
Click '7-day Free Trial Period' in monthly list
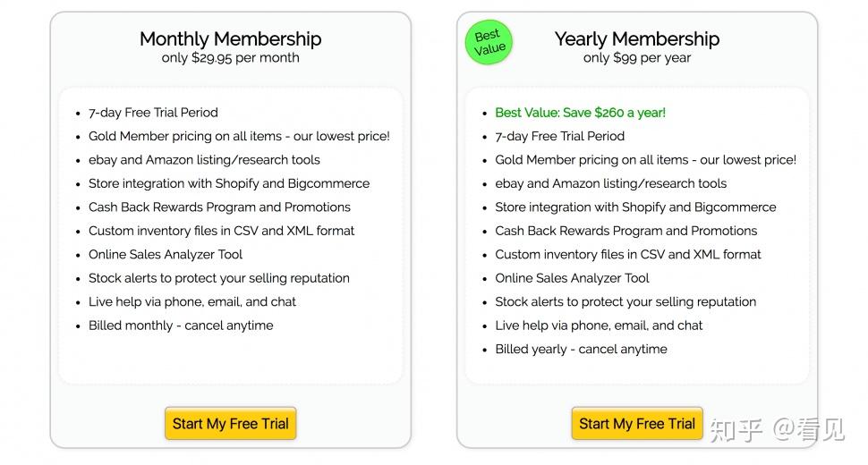pyautogui.click(x=153, y=113)
